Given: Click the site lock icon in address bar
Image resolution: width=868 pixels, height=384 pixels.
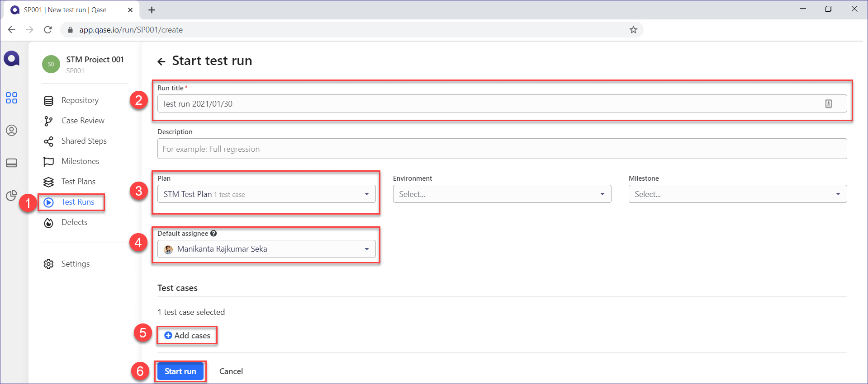Looking at the screenshot, I should pos(70,30).
